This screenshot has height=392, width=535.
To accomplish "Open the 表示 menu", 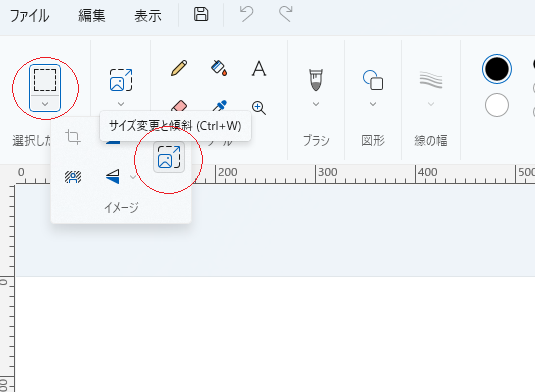I will click(147, 16).
